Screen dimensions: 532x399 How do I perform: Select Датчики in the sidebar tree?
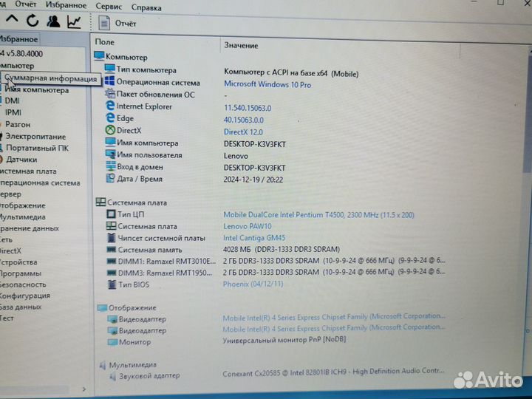[x=21, y=160]
